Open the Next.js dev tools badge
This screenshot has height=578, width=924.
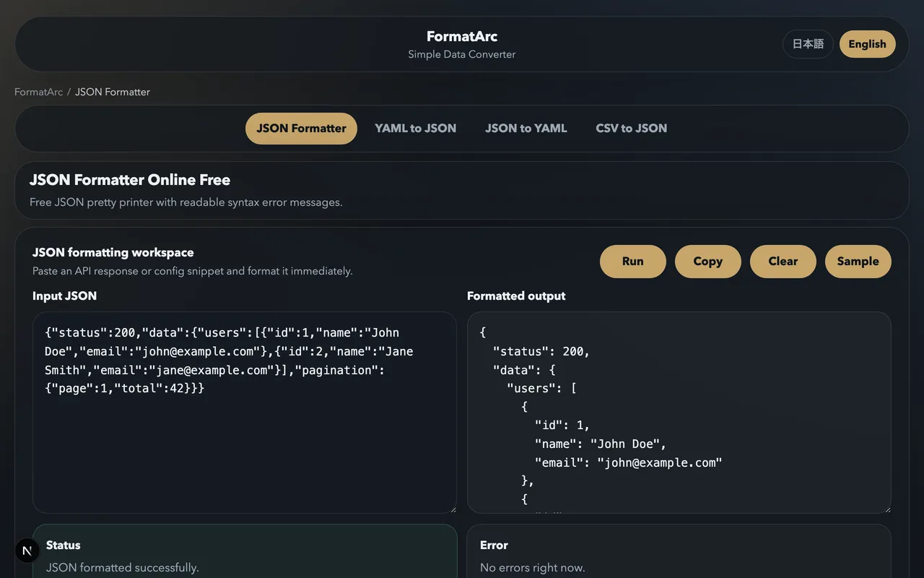[27, 551]
